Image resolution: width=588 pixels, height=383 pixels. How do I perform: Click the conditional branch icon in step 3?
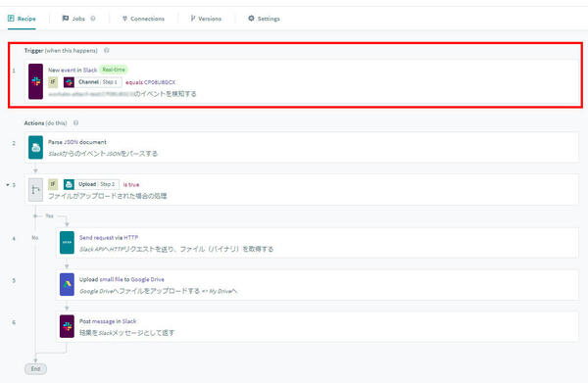click(35, 190)
